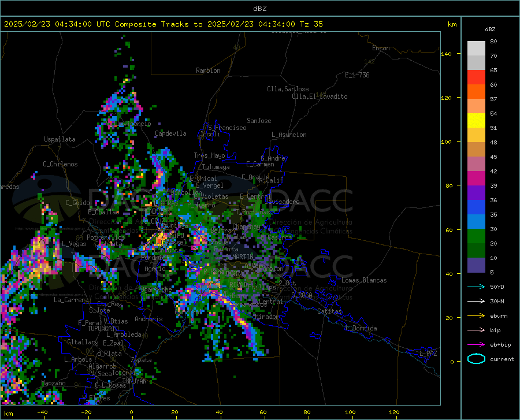Click the 'current' legend label text
520x420 pixels.
coord(502,359)
